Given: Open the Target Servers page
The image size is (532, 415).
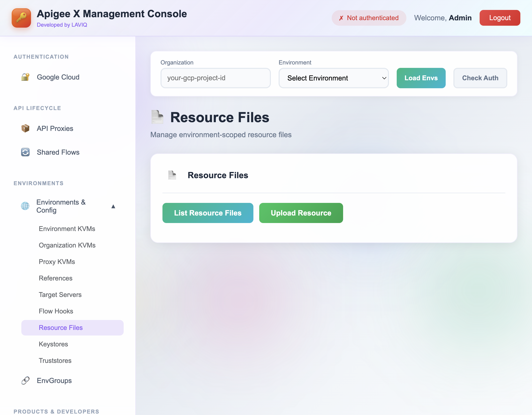Looking at the screenshot, I should pos(60,295).
